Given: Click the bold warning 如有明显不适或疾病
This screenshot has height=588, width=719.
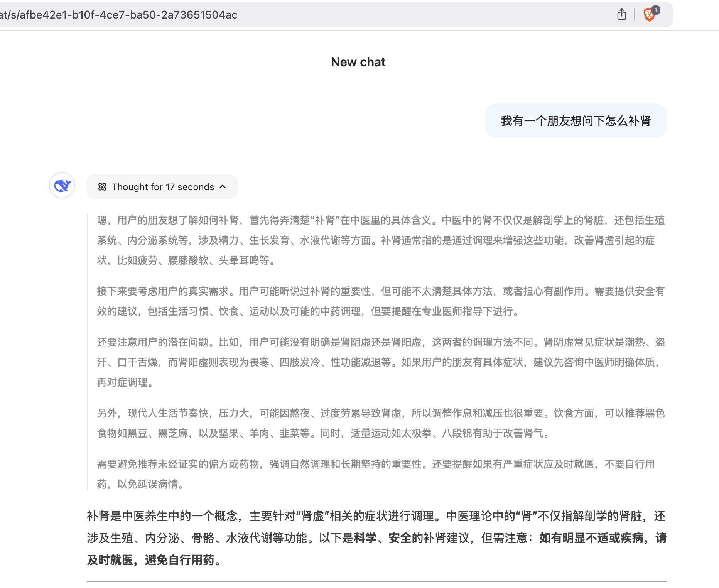Looking at the screenshot, I should point(591,538).
